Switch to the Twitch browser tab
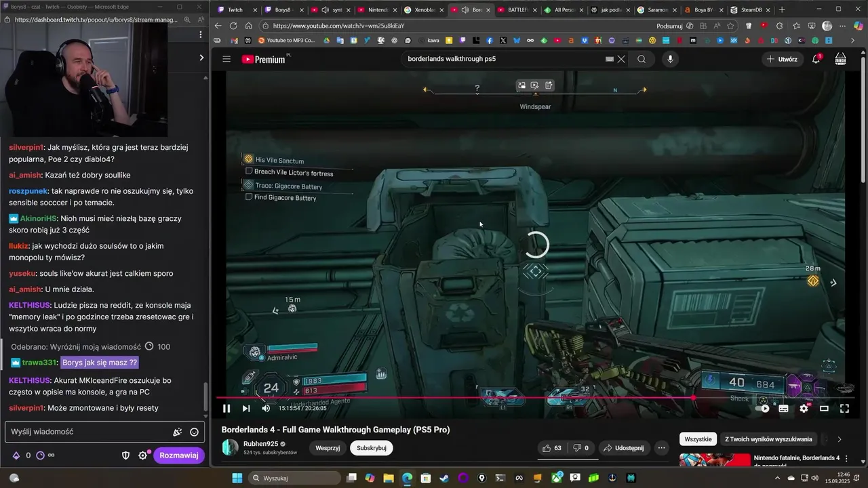Screen dimensions: 868x488 coord(235,9)
